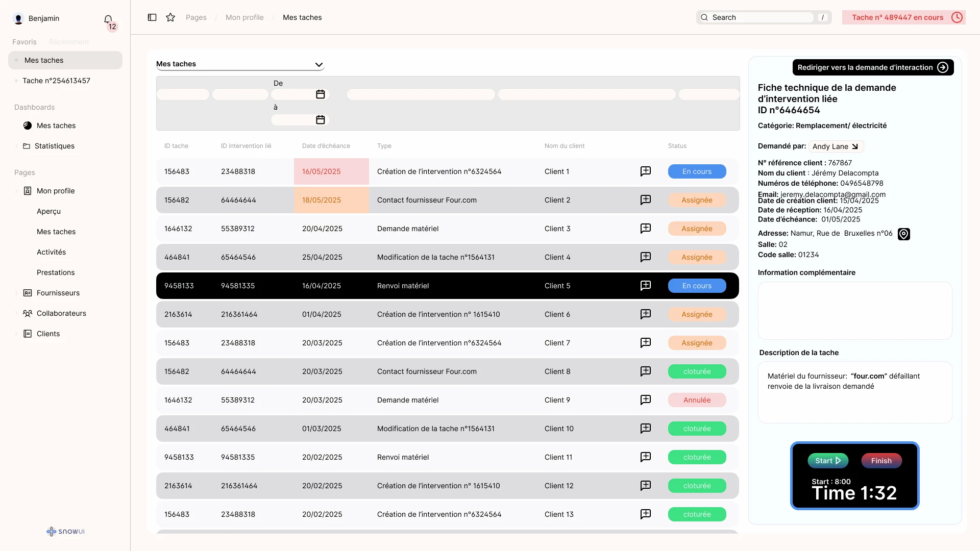Click the 16/05/2025 due date cell

click(x=331, y=171)
